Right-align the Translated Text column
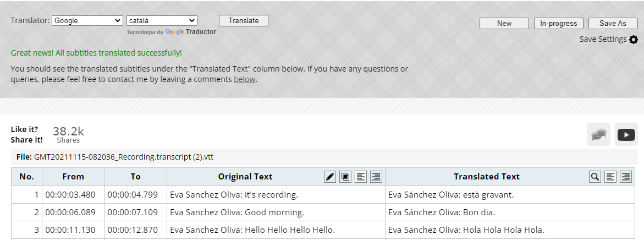Image resolution: width=644 pixels, height=240 pixels. pos(625,177)
